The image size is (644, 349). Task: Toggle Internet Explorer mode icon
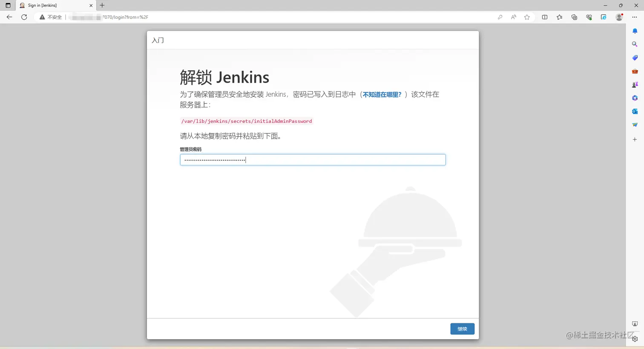click(604, 17)
